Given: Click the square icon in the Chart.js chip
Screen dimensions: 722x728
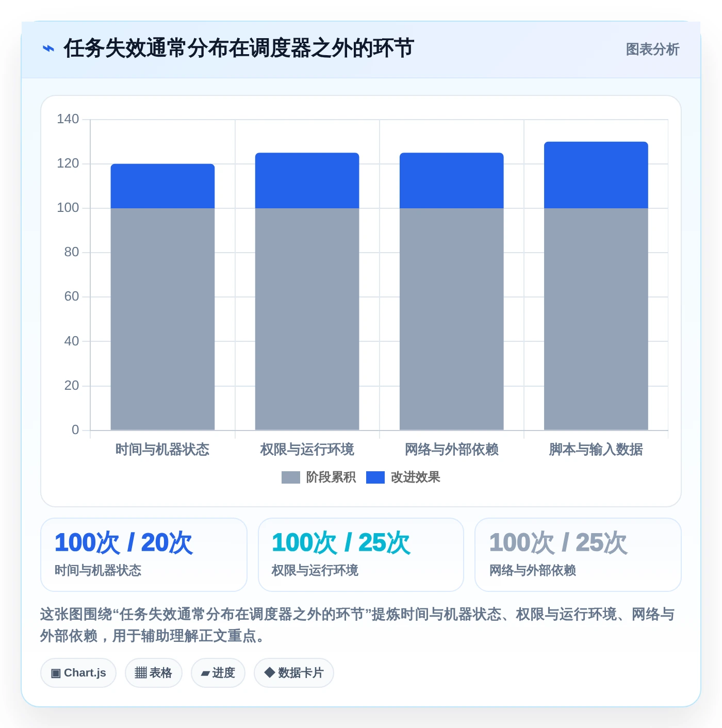Looking at the screenshot, I should click(x=56, y=673).
